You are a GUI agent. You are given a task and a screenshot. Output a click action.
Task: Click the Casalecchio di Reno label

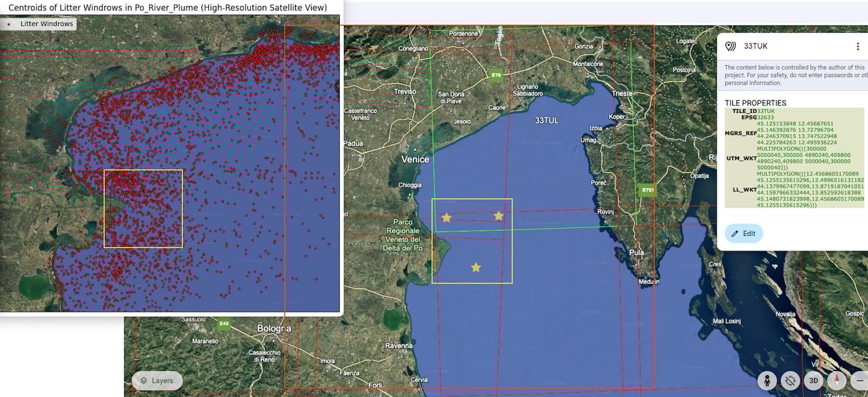[x=264, y=356]
